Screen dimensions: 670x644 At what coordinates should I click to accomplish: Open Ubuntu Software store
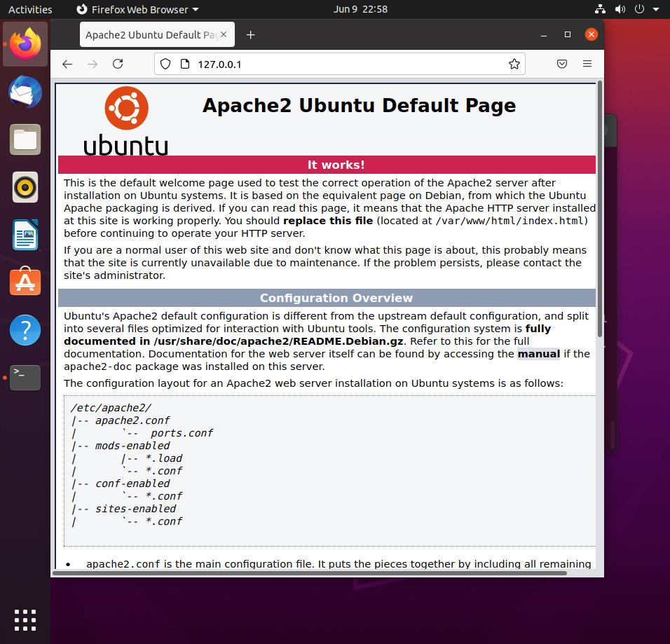[x=25, y=282]
